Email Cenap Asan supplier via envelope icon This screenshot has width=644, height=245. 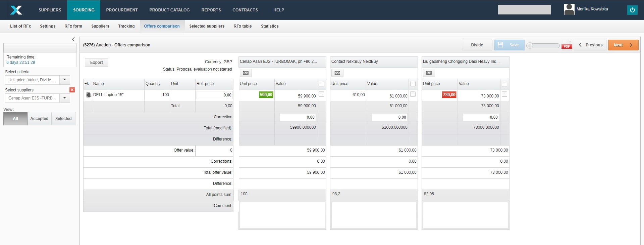coord(246,73)
